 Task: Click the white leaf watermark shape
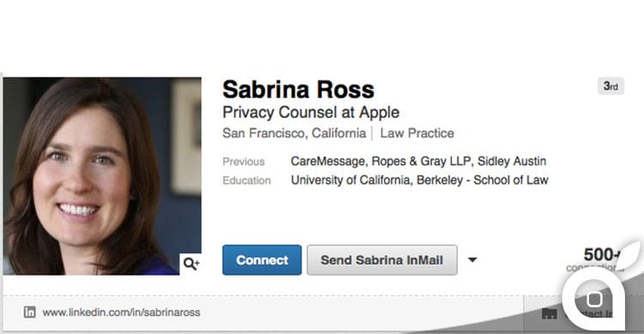point(630,255)
